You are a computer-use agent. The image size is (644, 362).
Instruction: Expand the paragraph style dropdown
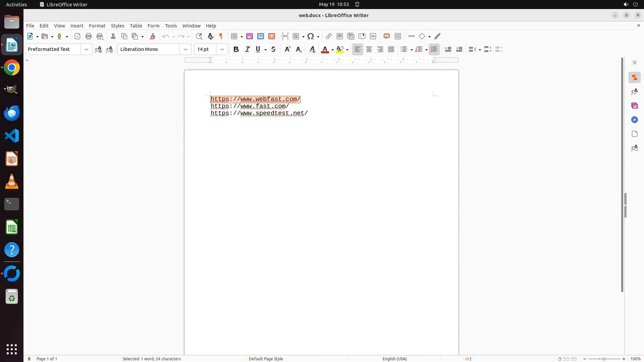(x=87, y=50)
